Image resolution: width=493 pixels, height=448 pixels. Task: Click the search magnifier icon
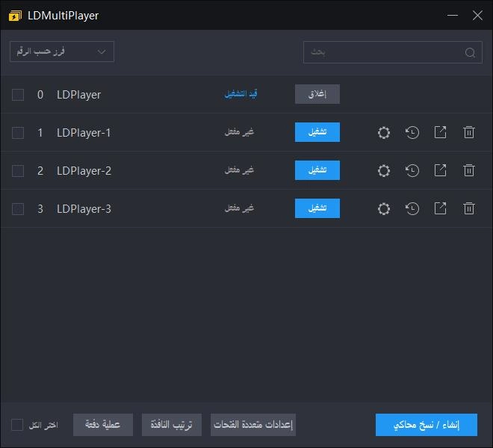tap(470, 52)
